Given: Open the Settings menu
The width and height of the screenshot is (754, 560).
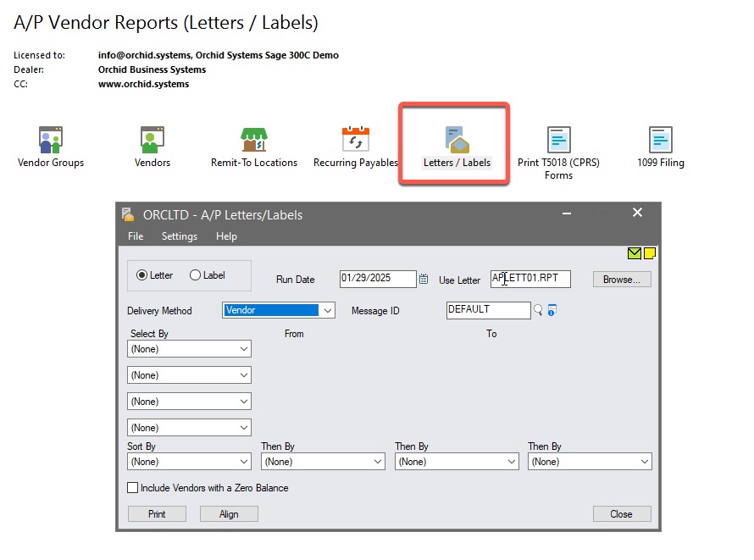Looking at the screenshot, I should pos(180,236).
